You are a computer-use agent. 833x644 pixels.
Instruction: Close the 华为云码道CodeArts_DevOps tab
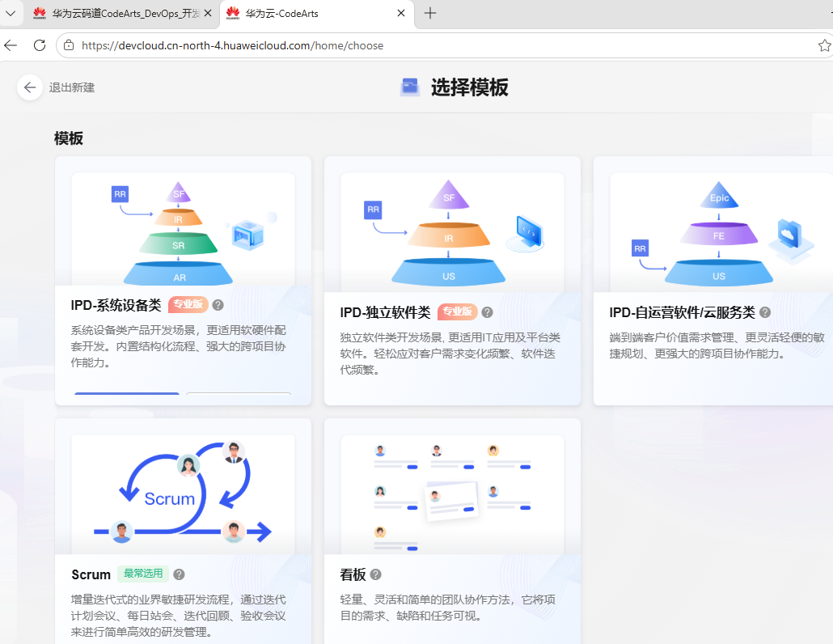click(x=208, y=13)
